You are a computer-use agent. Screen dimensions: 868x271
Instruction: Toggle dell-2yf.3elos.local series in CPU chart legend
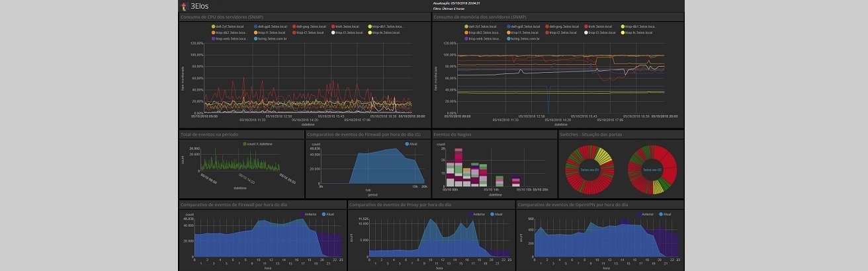click(214, 26)
